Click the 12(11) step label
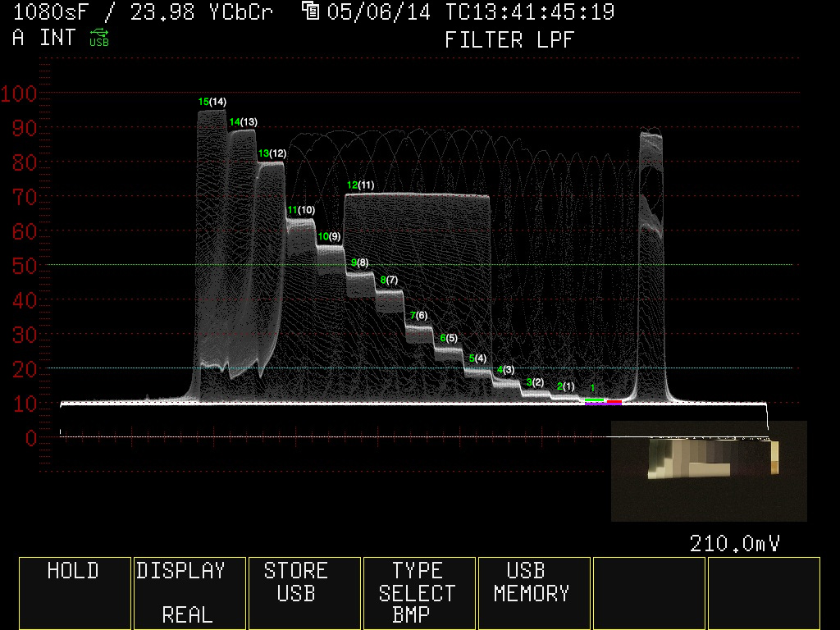Screen dimensions: 840x630 [361, 185]
